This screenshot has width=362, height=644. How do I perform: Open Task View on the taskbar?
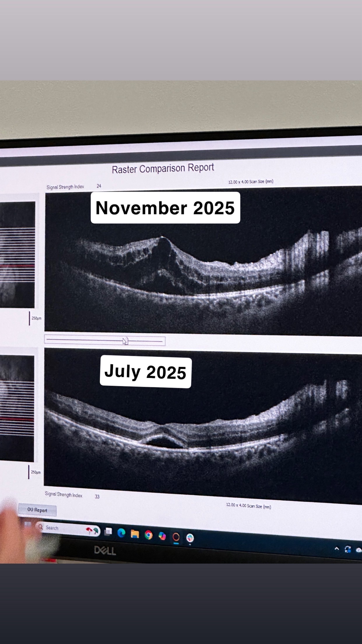pos(108,532)
